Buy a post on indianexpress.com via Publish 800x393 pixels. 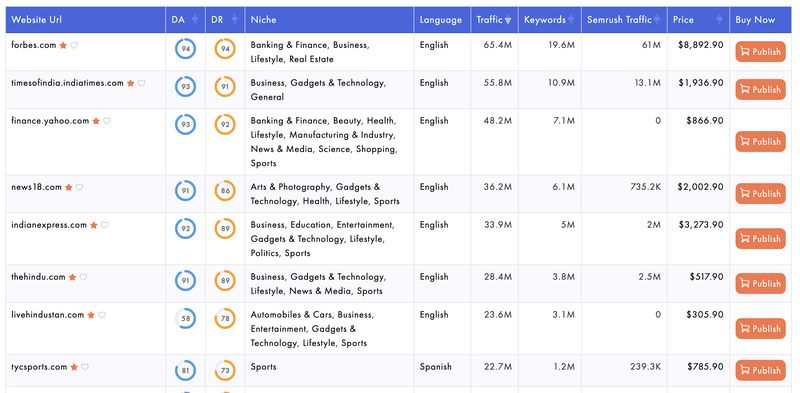[x=760, y=238]
